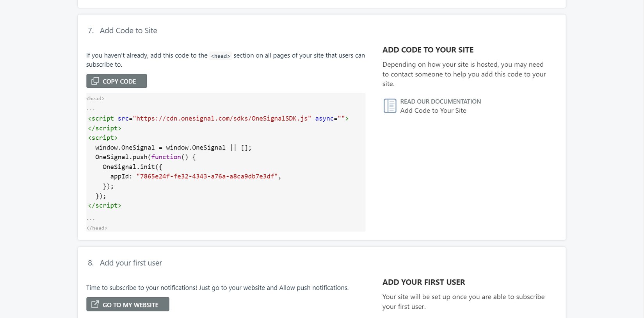The width and height of the screenshot is (644, 318).
Task: Click the appId value string in the snippet
Action: 207,176
